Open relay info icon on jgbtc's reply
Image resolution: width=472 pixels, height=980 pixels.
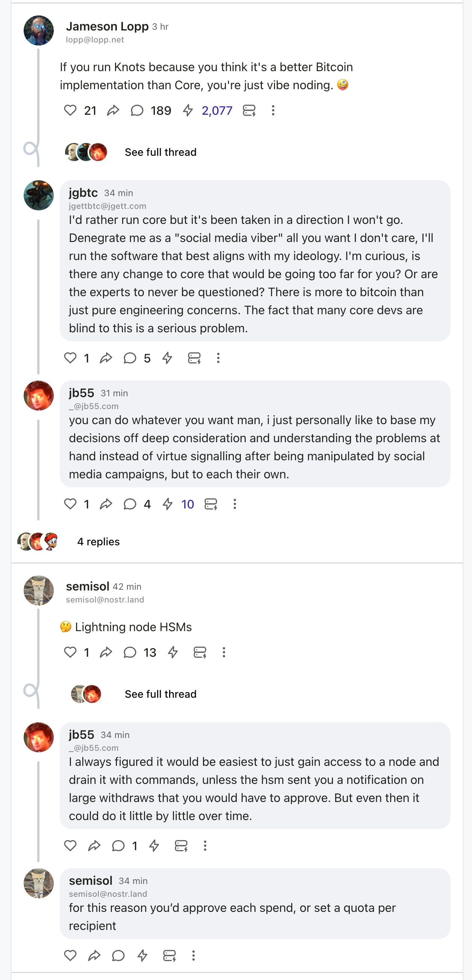(x=194, y=358)
